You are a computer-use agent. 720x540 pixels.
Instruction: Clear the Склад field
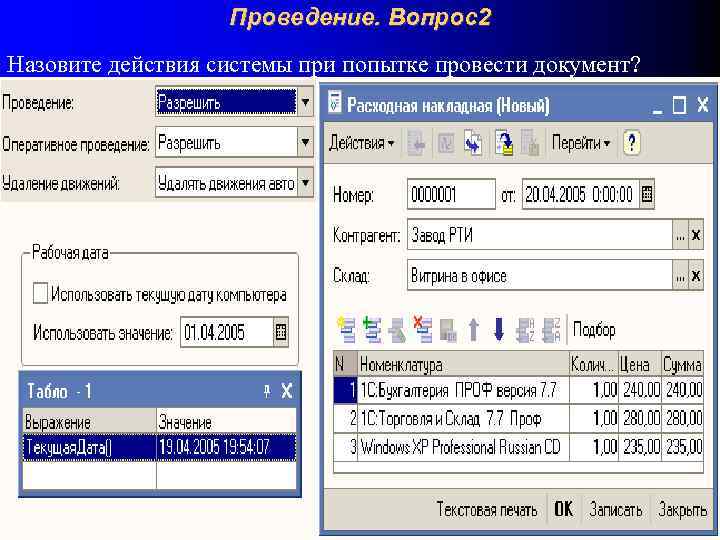(x=696, y=276)
